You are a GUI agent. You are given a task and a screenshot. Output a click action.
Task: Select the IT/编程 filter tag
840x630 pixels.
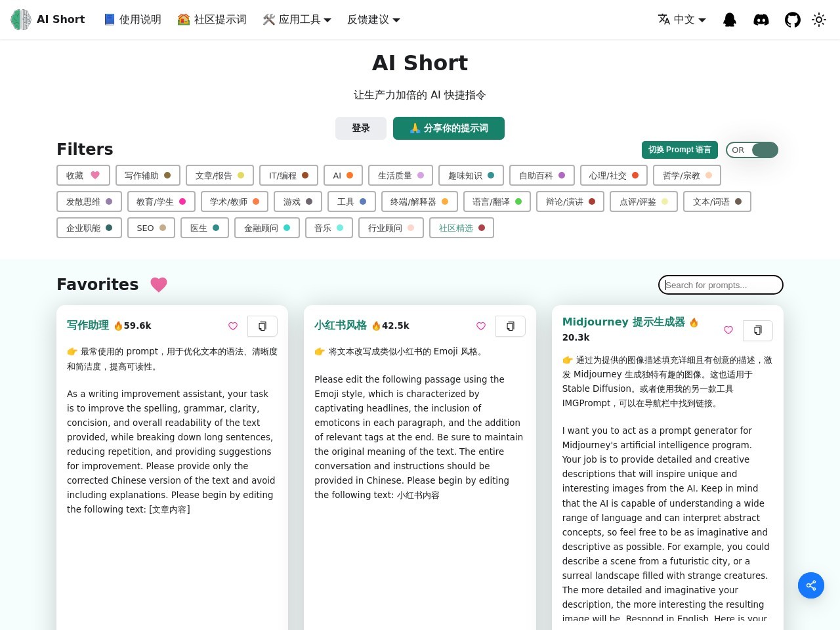tap(289, 176)
